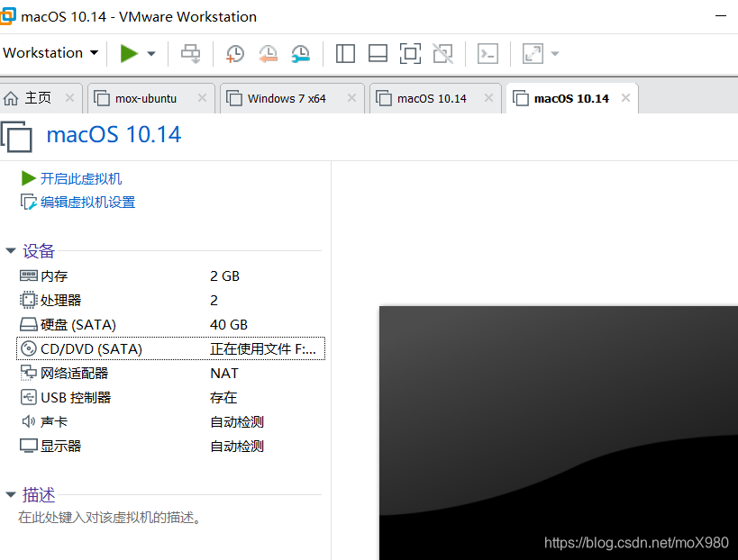
Task: Click the hard disk drive icon
Action: coord(28,324)
